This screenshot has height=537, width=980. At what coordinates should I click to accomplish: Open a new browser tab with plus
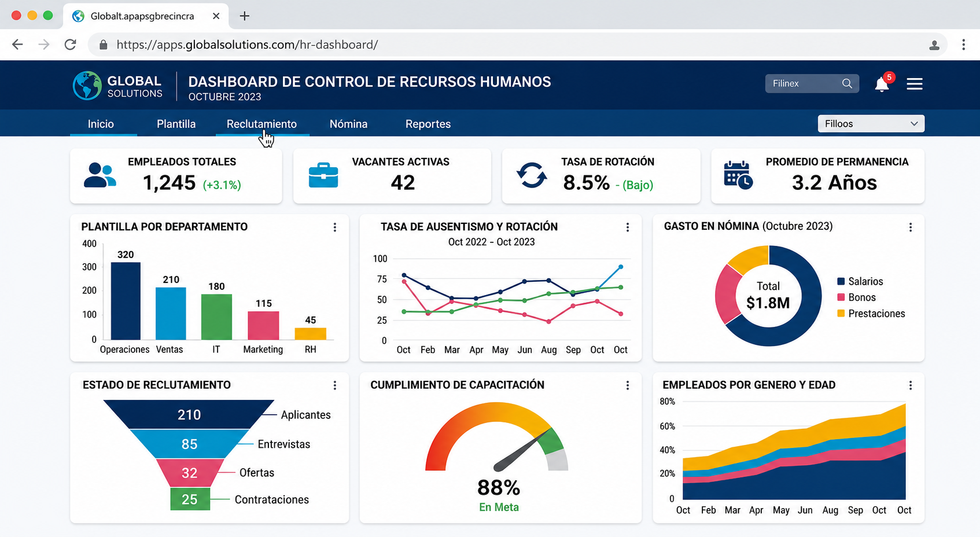click(x=245, y=16)
